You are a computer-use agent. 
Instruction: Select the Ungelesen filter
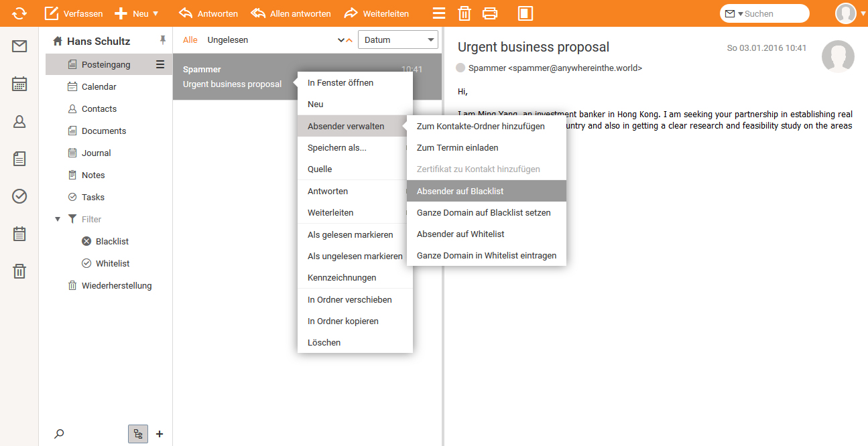coord(227,40)
